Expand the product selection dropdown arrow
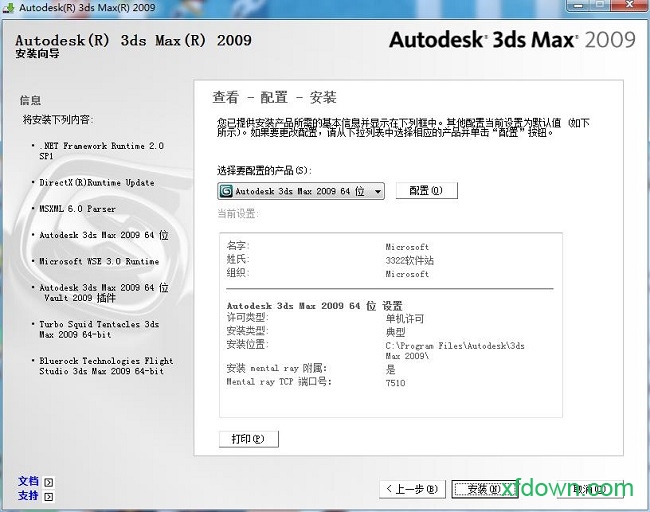Screen dimensions: 650x512 pyautogui.click(x=377, y=191)
